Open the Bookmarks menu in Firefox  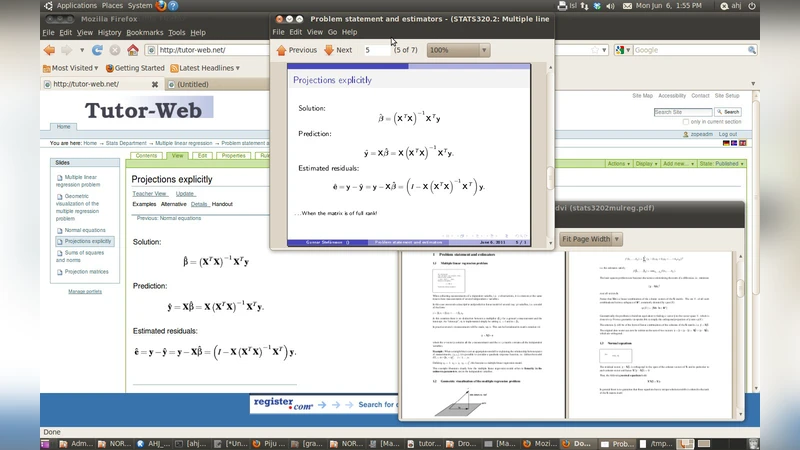point(144,32)
